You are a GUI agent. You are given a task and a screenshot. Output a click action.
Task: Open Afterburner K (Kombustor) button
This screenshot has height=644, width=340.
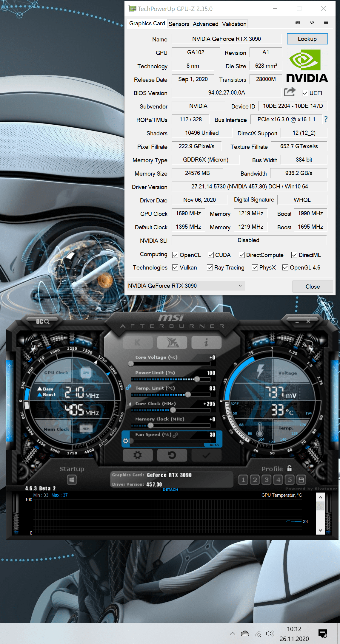pos(138,343)
